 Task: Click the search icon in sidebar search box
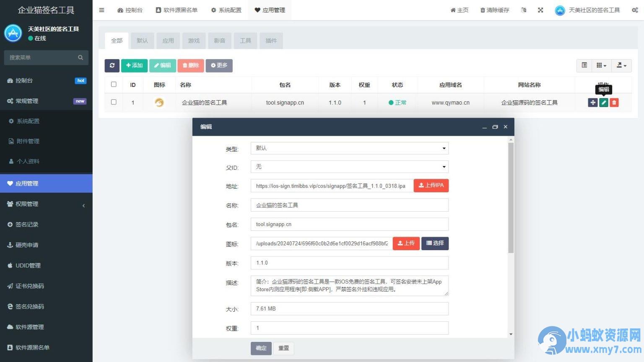click(80, 57)
